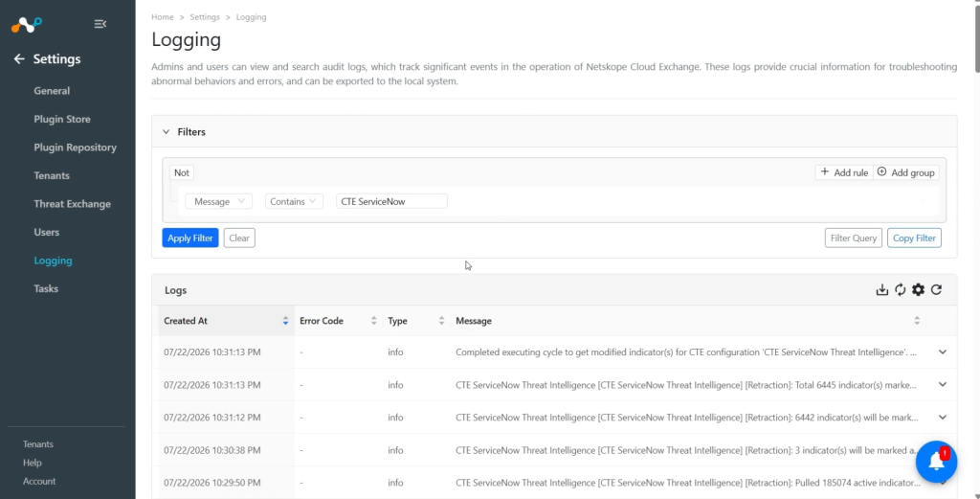Click Clear filter button
This screenshot has width=980, height=499.
239,238
